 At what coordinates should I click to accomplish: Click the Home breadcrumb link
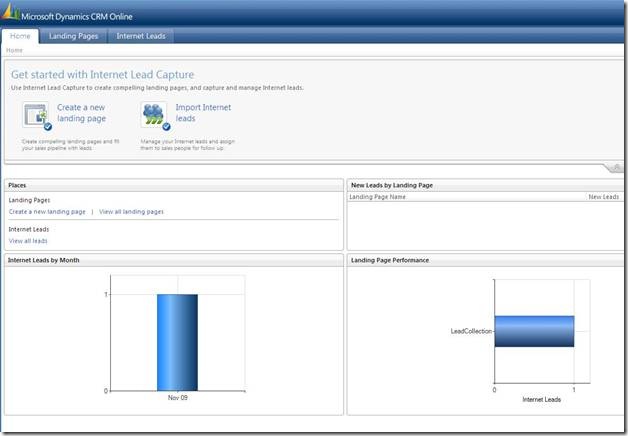(x=14, y=50)
